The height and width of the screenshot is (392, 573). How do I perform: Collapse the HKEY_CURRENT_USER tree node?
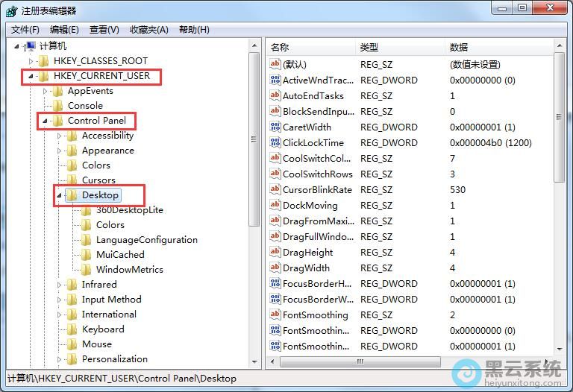pyautogui.click(x=31, y=76)
